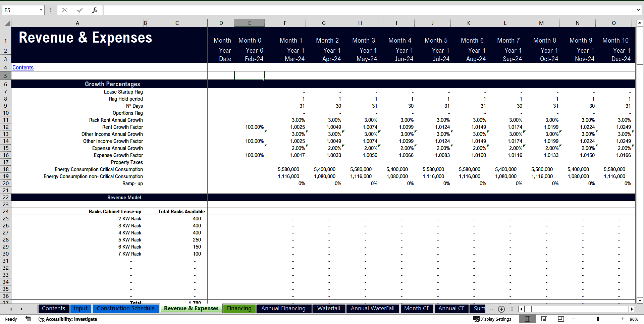Open the Contents sheet tab
Screen dimensions: 644x324
54,309
